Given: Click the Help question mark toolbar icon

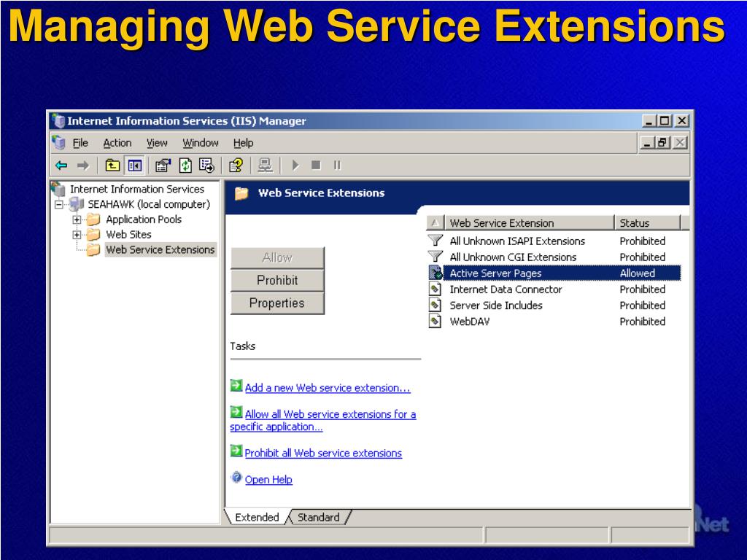Looking at the screenshot, I should [236, 166].
